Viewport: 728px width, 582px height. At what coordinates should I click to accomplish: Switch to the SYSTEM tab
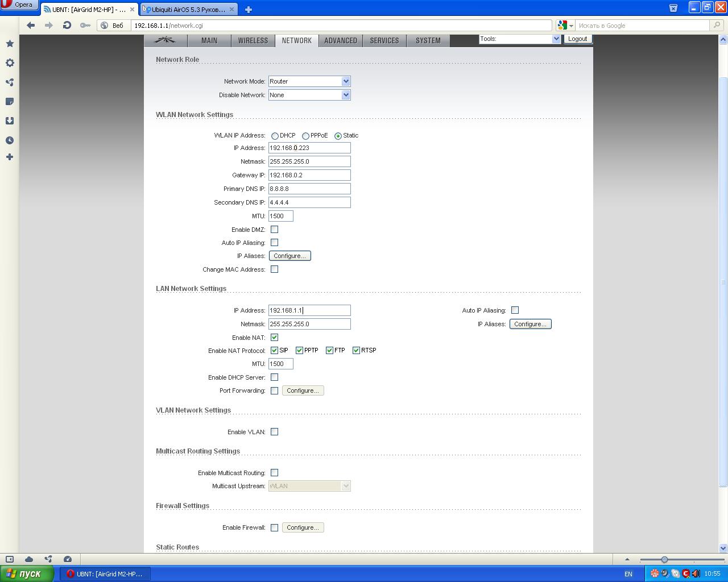428,40
